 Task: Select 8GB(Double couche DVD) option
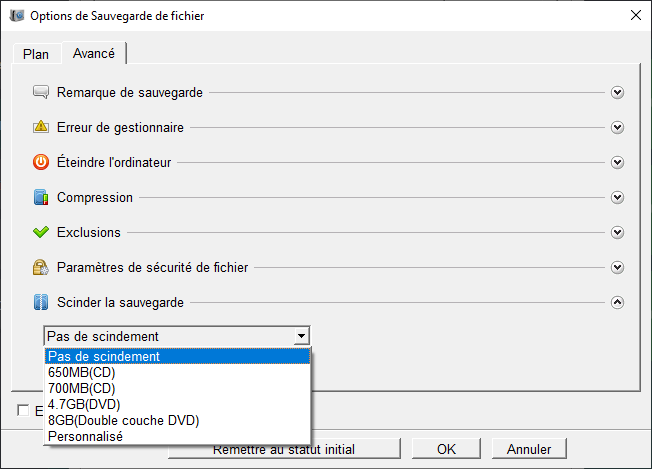click(x=123, y=421)
